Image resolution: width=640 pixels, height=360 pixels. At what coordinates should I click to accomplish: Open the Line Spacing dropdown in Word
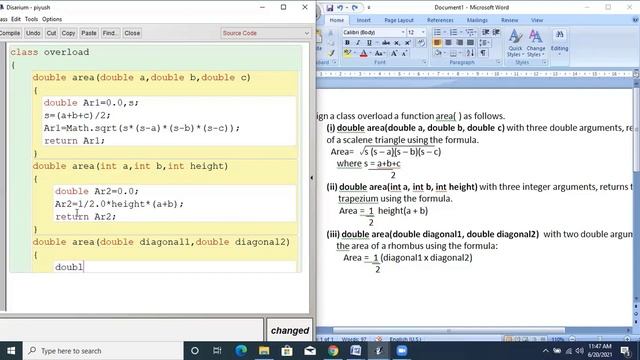click(484, 43)
